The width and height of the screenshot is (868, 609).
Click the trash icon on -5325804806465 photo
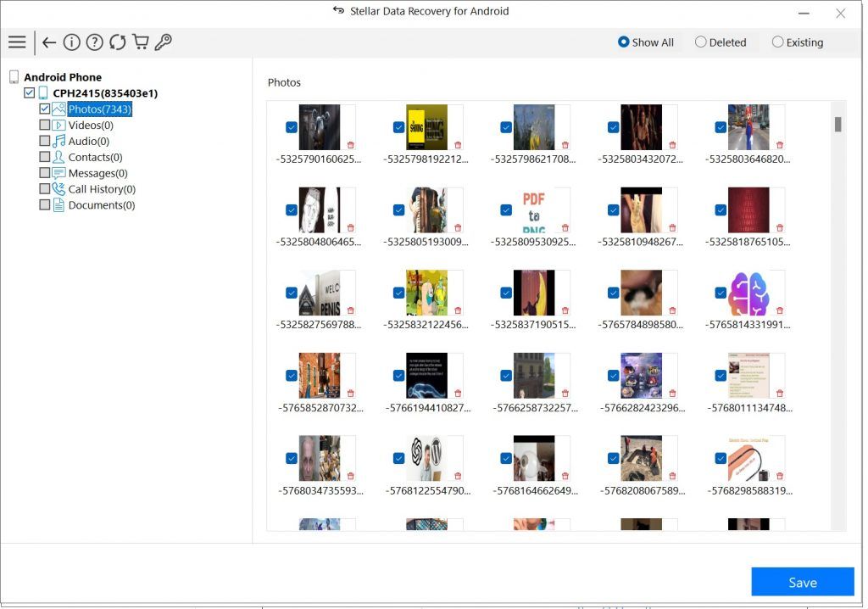tap(350, 228)
